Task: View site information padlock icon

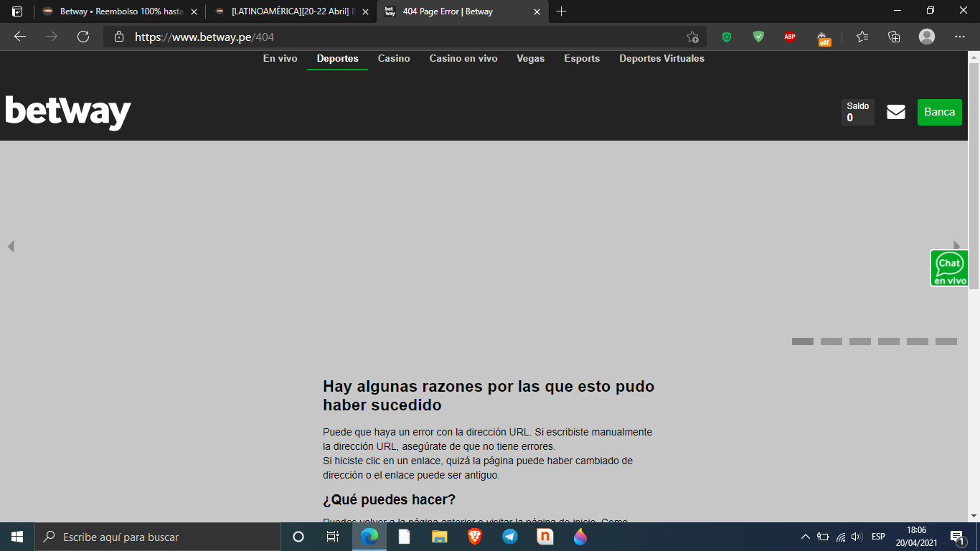Action: [x=119, y=37]
